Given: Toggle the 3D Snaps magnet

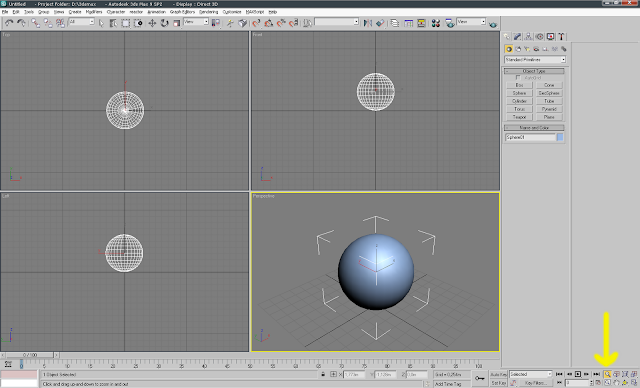Looking at the screenshot, I should pyautogui.click(x=256, y=23).
